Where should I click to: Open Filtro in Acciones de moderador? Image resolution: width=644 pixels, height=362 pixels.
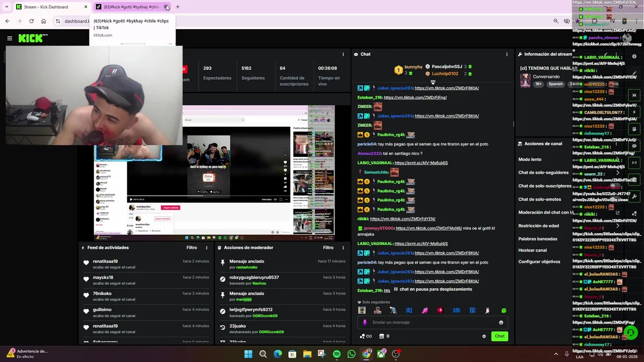point(328,247)
